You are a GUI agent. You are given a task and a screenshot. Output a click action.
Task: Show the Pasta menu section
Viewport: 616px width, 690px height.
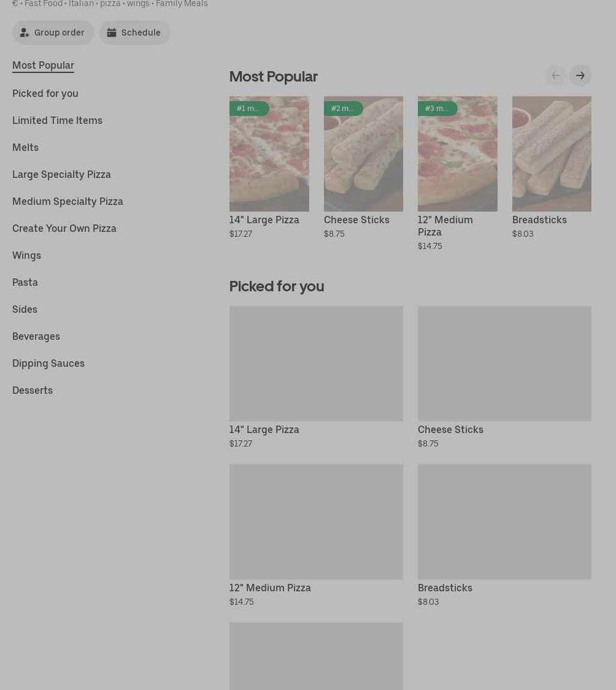pos(25,282)
